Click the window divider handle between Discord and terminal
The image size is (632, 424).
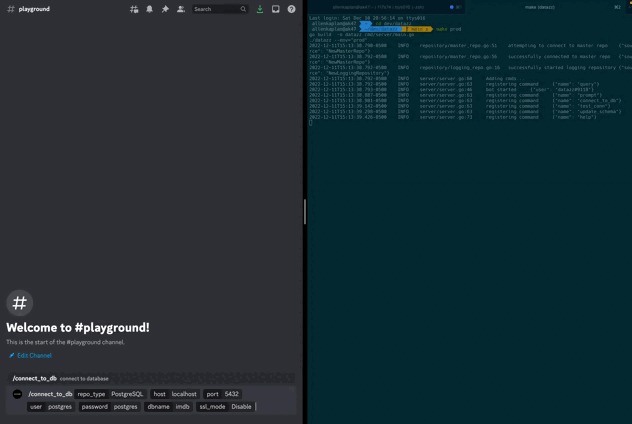[305, 212]
